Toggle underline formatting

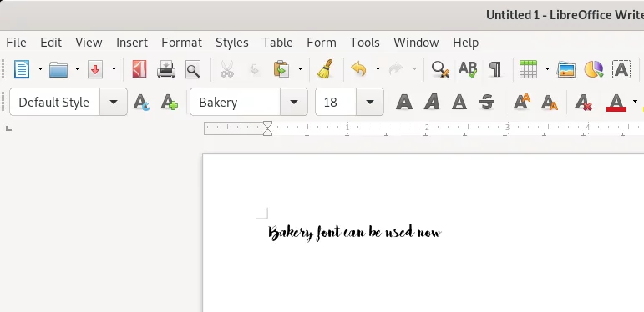[x=459, y=102]
